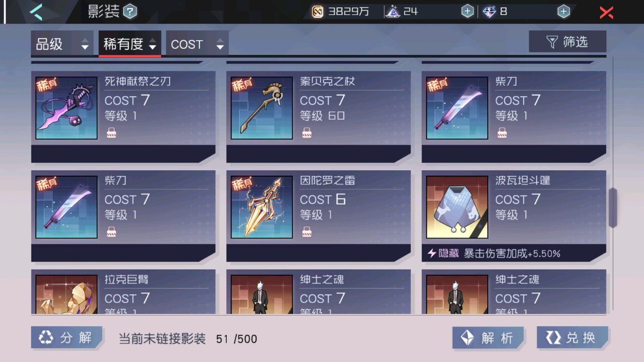644x362 pixels.
Task: Add more currency next to 24
Action: (x=468, y=11)
